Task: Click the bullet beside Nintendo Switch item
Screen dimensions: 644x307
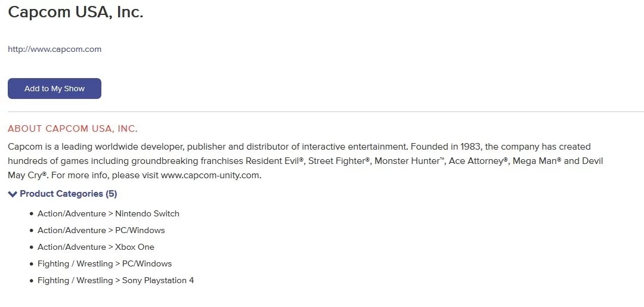Action: pos(32,214)
